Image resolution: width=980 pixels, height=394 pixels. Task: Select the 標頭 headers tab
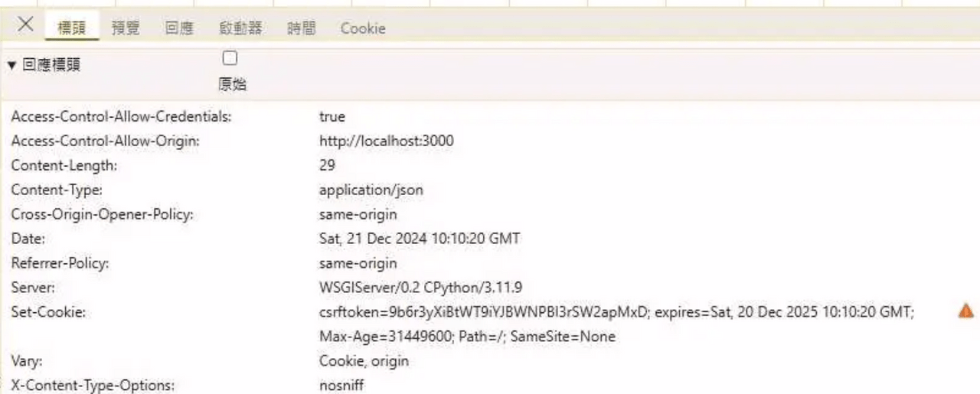point(72,28)
